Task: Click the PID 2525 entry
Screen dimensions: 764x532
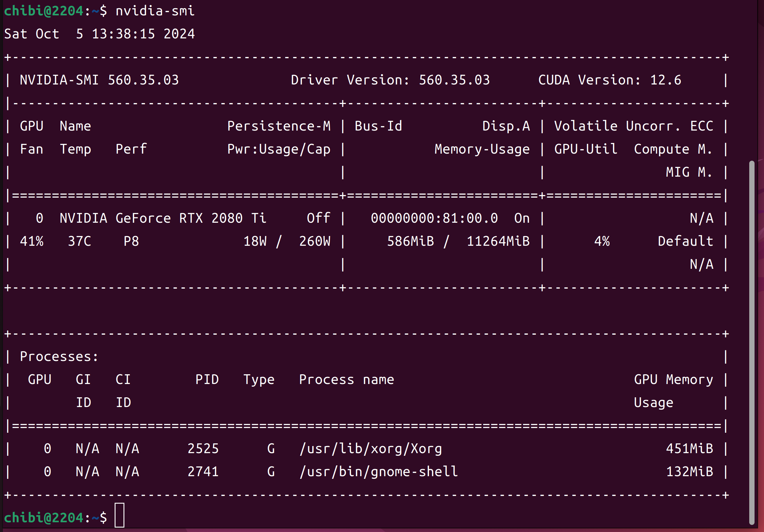Action: (x=203, y=449)
